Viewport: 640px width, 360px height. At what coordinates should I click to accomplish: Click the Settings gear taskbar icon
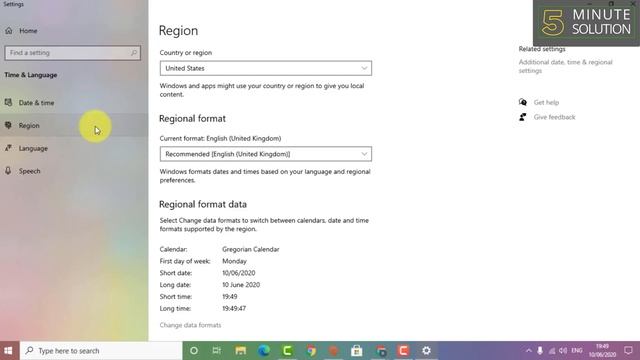(x=426, y=351)
